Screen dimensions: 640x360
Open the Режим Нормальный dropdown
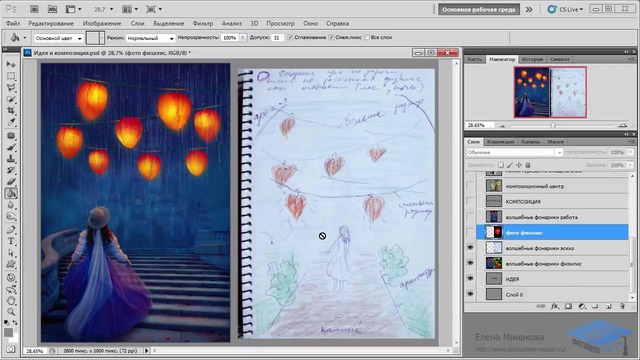(x=150, y=38)
